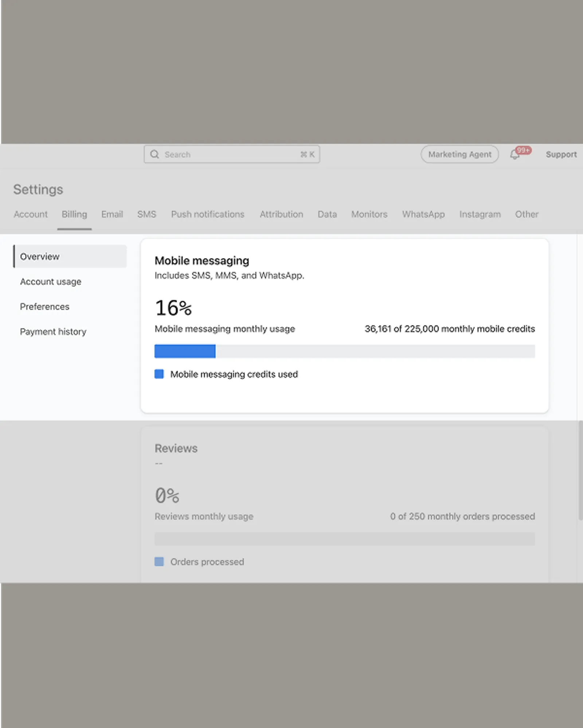583x728 pixels.
Task: Open the Attribution tab
Action: click(281, 214)
